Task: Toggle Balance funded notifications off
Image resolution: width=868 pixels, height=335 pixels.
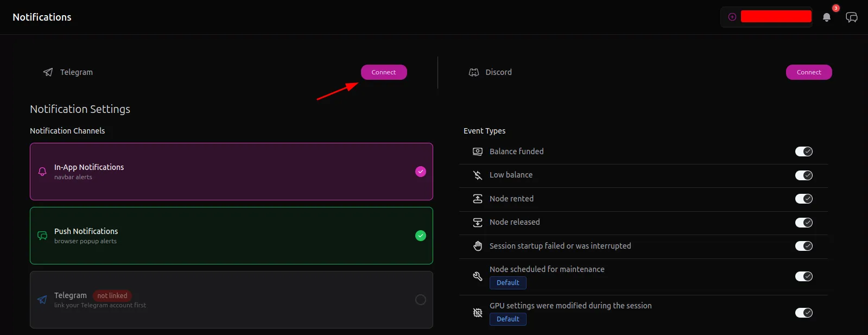Action: (804, 151)
